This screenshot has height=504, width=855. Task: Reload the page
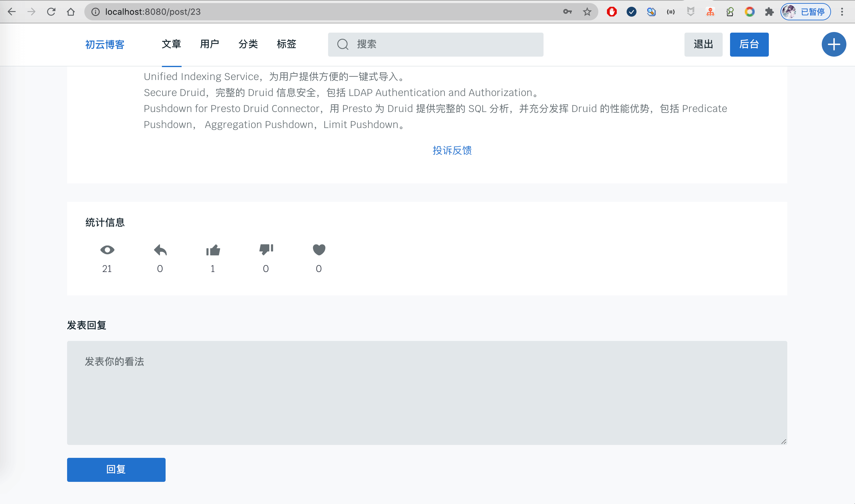click(51, 12)
